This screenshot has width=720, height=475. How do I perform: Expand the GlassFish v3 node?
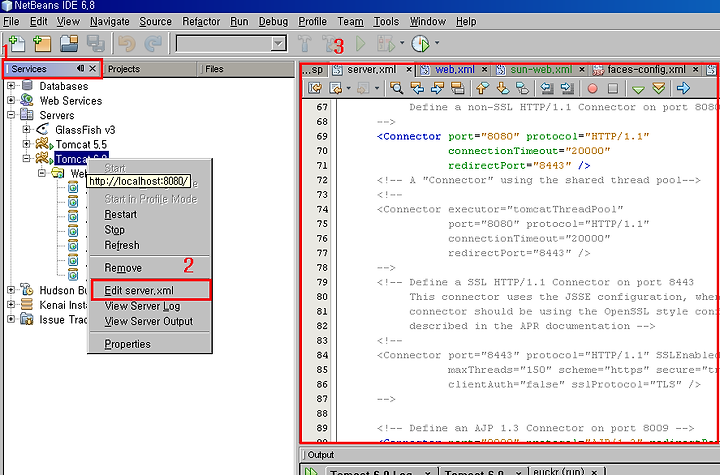coord(26,130)
